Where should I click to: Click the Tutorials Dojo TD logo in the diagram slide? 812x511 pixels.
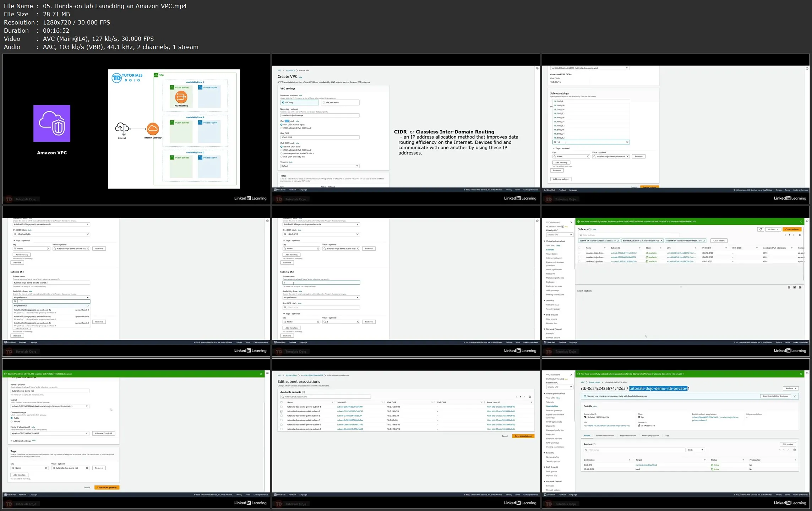pyautogui.click(x=116, y=78)
